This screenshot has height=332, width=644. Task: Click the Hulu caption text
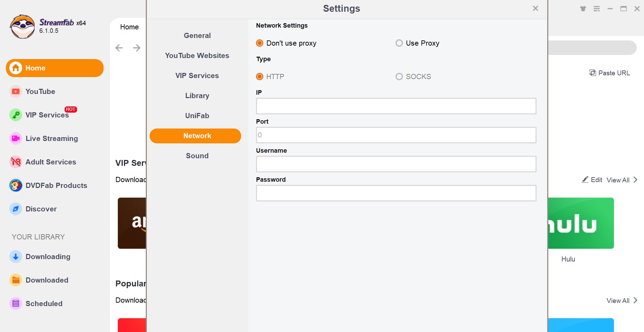(568, 259)
